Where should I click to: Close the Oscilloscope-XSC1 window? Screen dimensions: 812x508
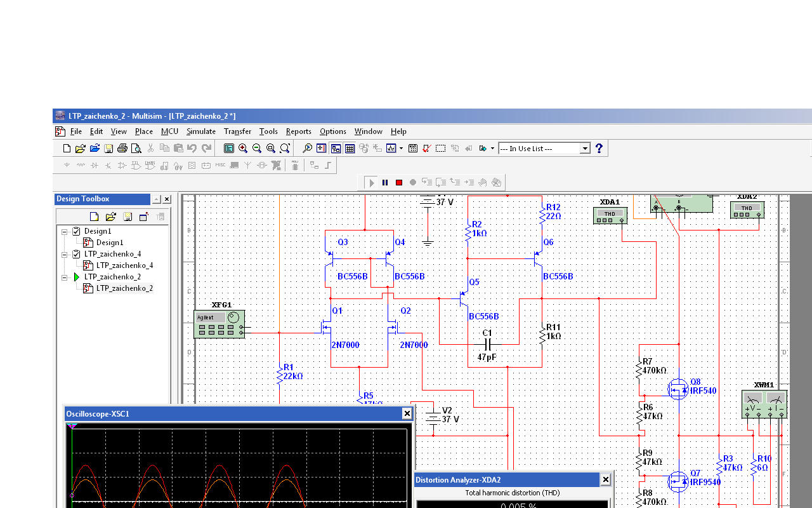[x=407, y=414]
